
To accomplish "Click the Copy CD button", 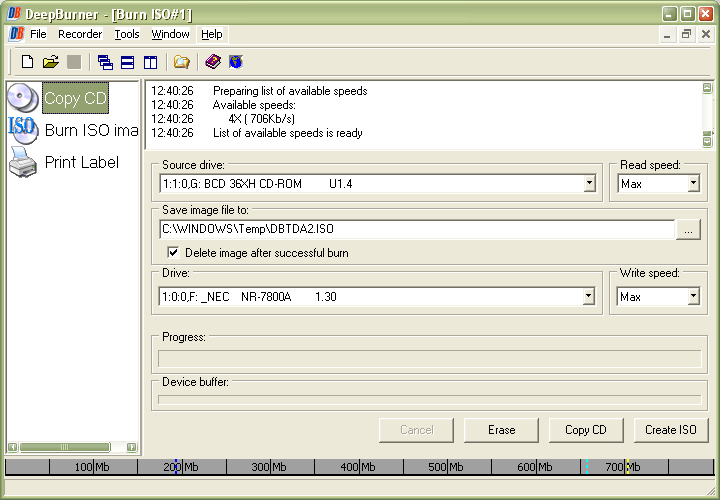I will tap(586, 430).
